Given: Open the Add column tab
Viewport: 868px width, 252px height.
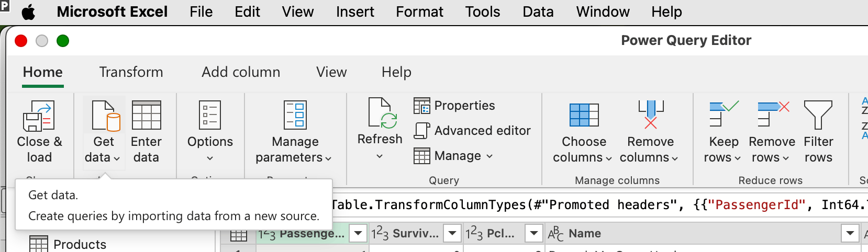Looking at the screenshot, I should [x=241, y=72].
